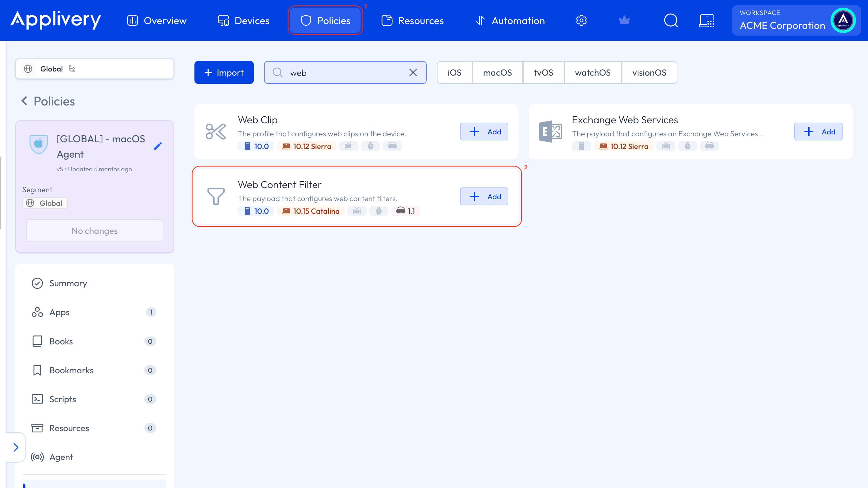Click the Web Content Filter funnel icon
Image resolution: width=868 pixels, height=488 pixels.
tap(216, 196)
